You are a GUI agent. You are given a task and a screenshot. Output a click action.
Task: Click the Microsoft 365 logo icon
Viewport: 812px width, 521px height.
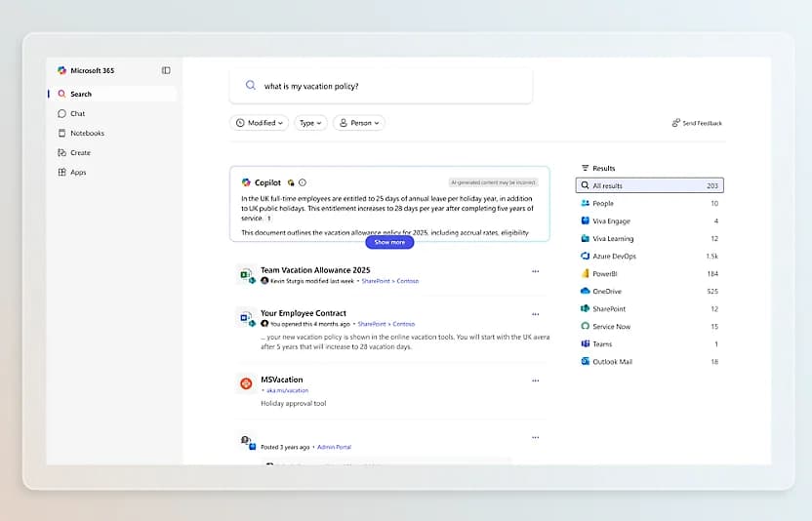click(x=62, y=70)
